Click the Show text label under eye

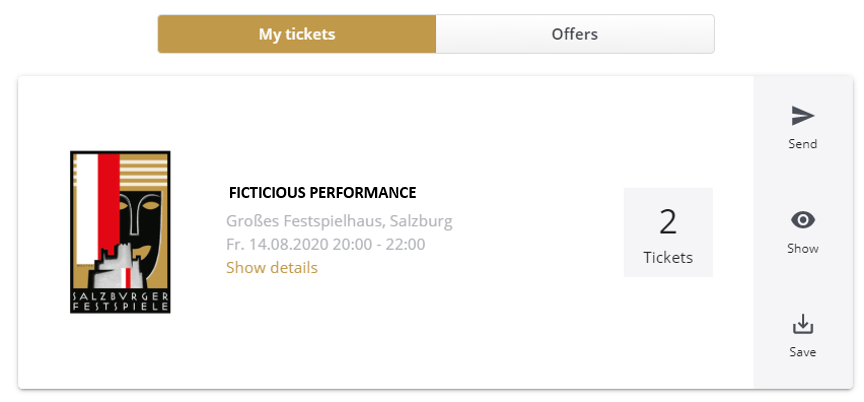[803, 248]
